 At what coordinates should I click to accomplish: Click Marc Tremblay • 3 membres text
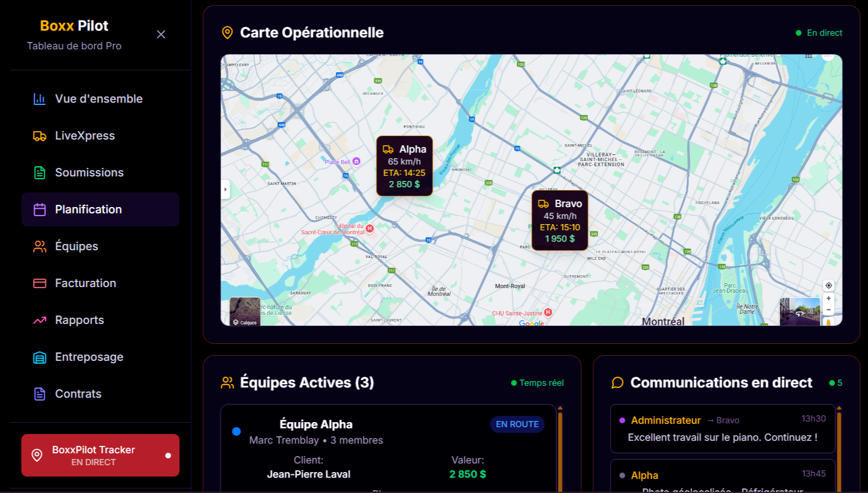pyautogui.click(x=316, y=440)
